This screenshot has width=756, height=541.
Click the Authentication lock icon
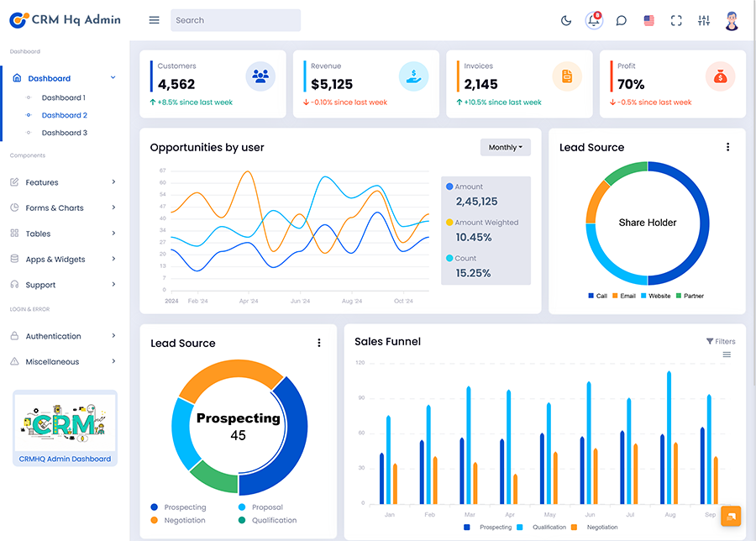tap(14, 335)
